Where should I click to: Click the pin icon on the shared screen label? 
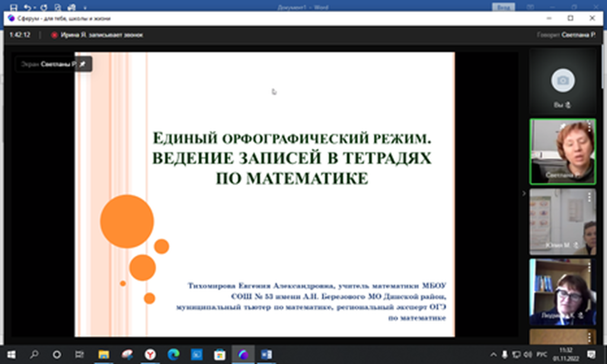coord(82,64)
